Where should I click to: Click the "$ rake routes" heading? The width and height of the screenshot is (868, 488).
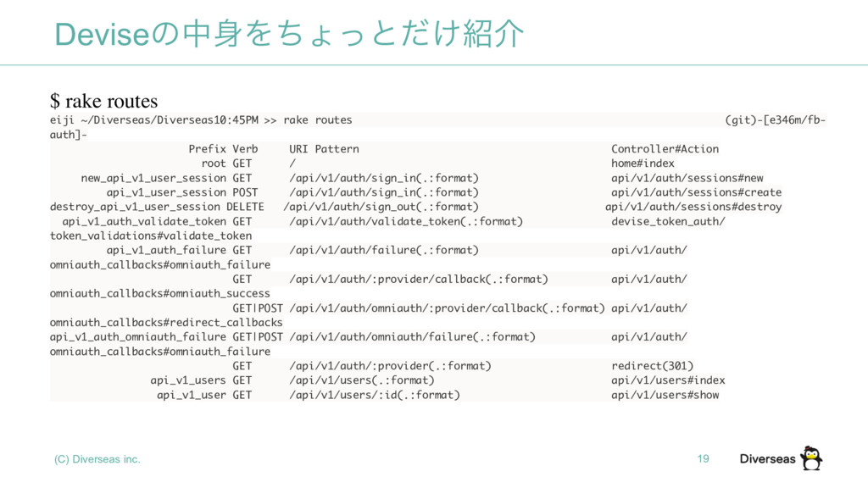103,102
